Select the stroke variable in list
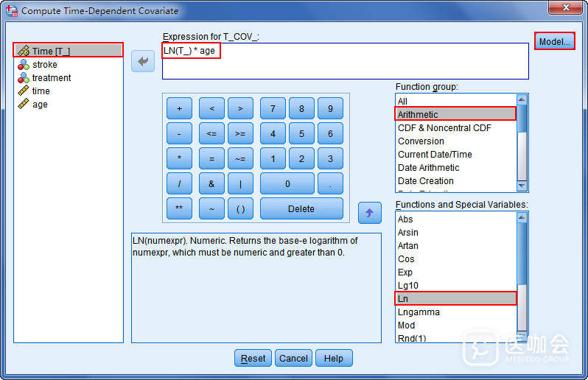 pos(44,65)
